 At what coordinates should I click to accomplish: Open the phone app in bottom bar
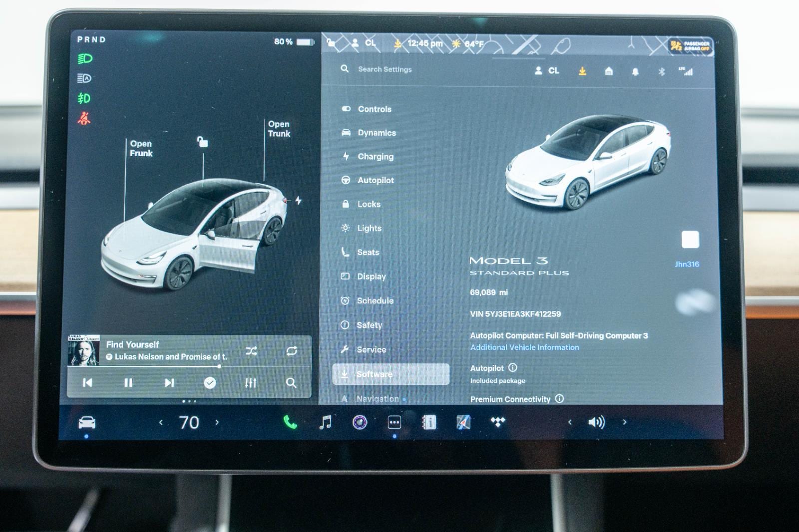[x=290, y=422]
